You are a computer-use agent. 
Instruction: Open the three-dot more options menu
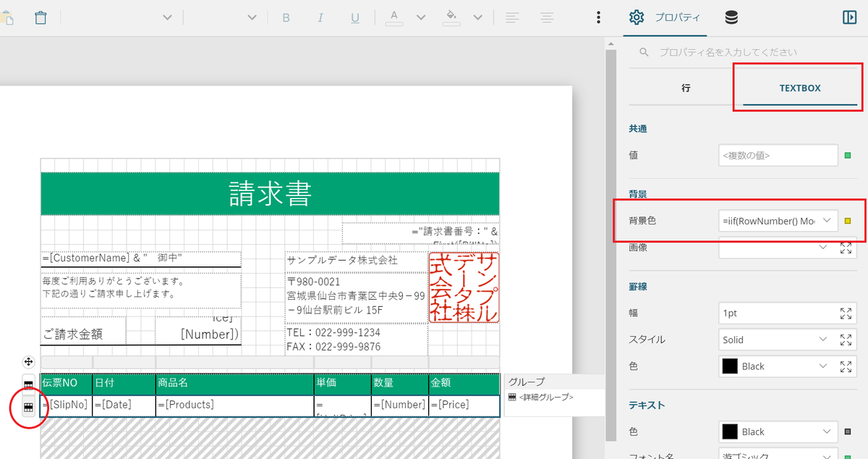[598, 17]
